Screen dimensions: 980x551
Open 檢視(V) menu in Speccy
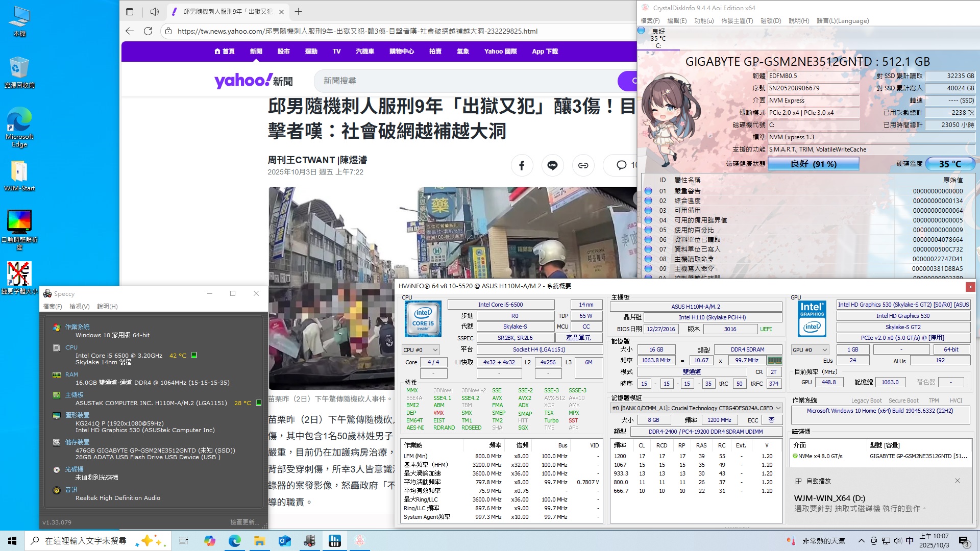click(x=79, y=307)
